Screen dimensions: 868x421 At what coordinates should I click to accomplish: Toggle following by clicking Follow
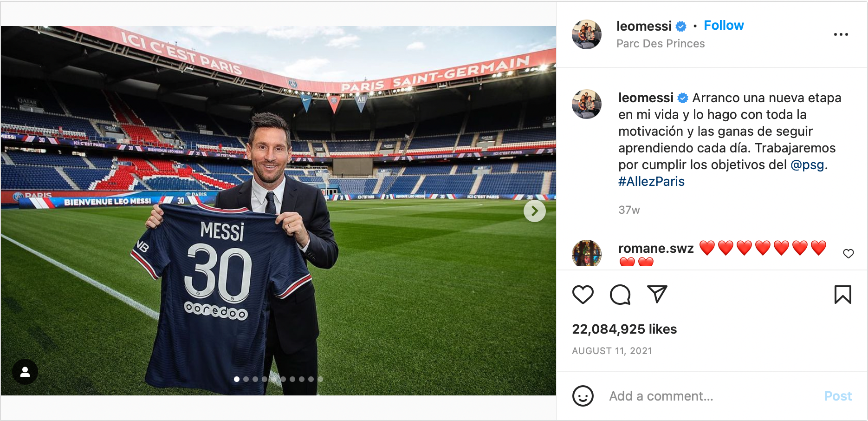724,25
